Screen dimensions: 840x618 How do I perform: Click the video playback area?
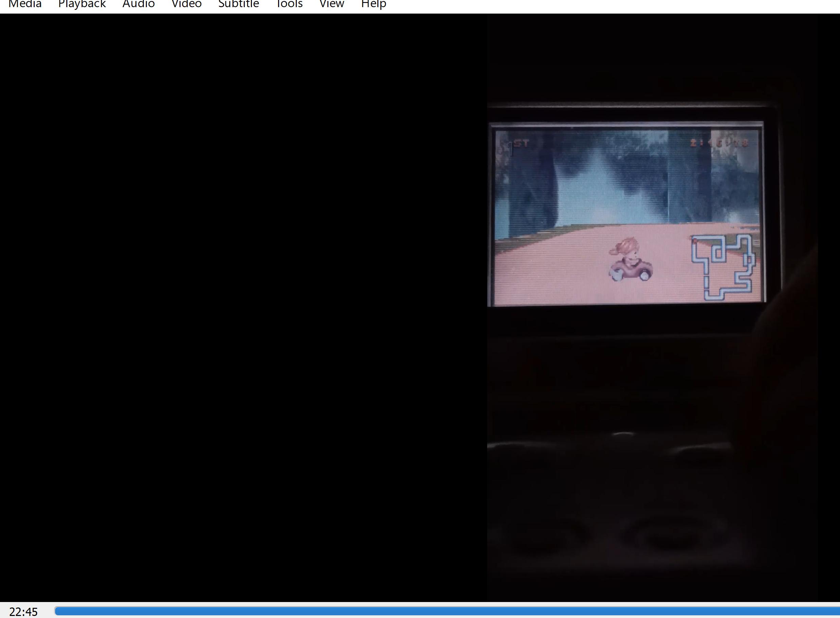tap(420, 308)
